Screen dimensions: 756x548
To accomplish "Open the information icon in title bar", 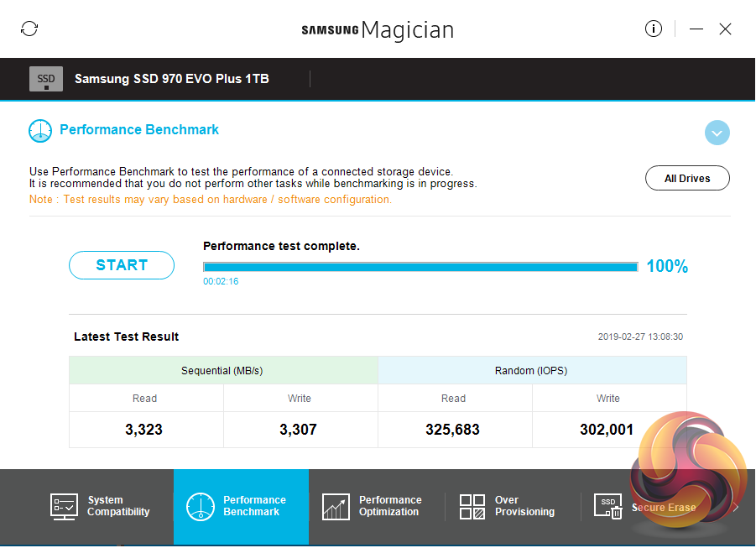I will click(x=654, y=29).
